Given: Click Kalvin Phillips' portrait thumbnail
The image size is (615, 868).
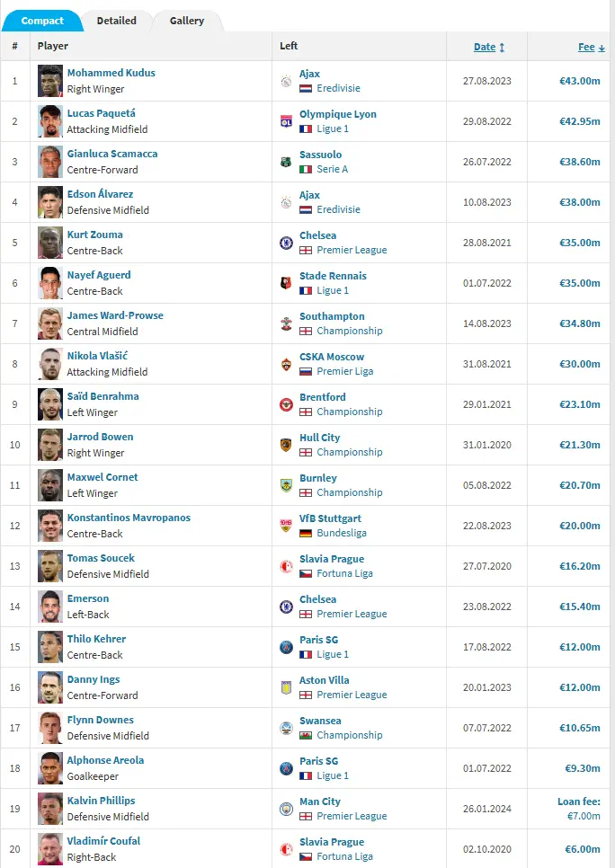Looking at the screenshot, I should pyautogui.click(x=50, y=809).
